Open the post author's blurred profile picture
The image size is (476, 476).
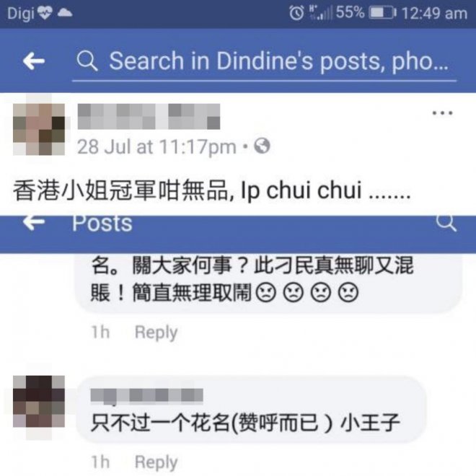click(x=39, y=129)
